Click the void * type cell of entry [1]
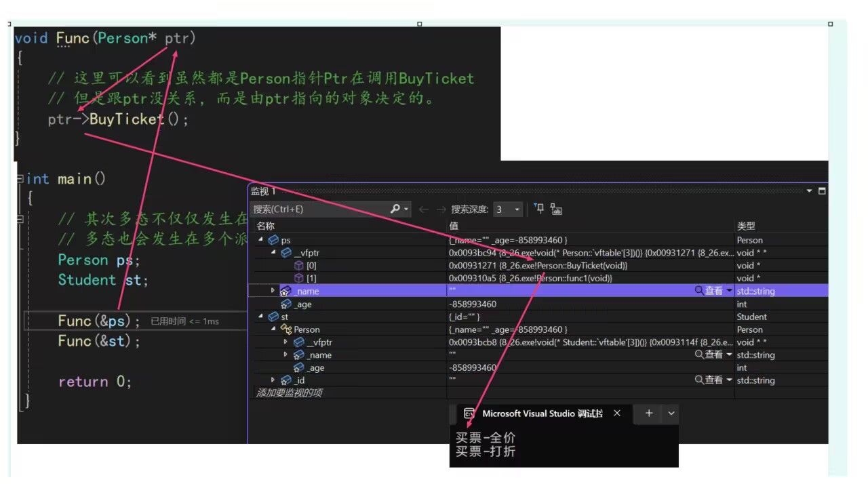Viewport: 868px width, 484px height. 749,279
